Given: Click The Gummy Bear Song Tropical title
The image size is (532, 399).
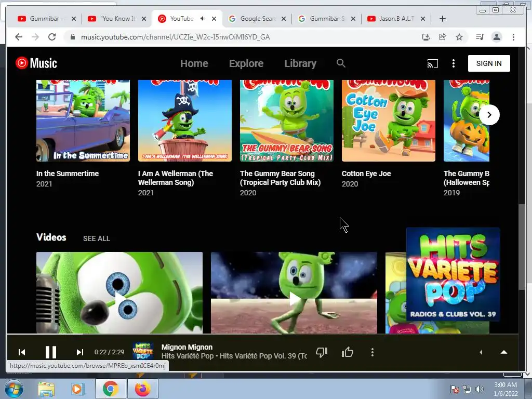Looking at the screenshot, I should click(280, 178).
